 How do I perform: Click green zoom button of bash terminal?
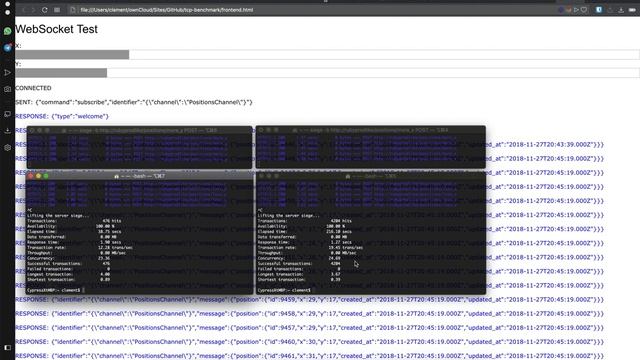click(46, 176)
